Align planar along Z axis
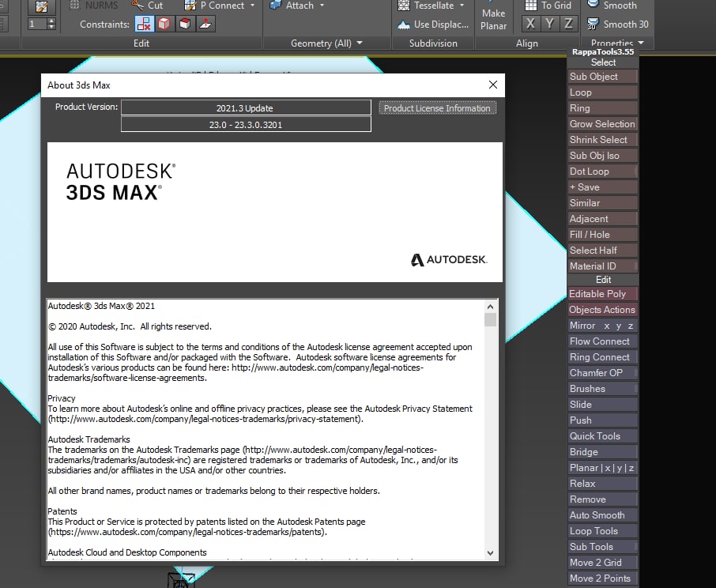716x588 pixels. (x=568, y=24)
